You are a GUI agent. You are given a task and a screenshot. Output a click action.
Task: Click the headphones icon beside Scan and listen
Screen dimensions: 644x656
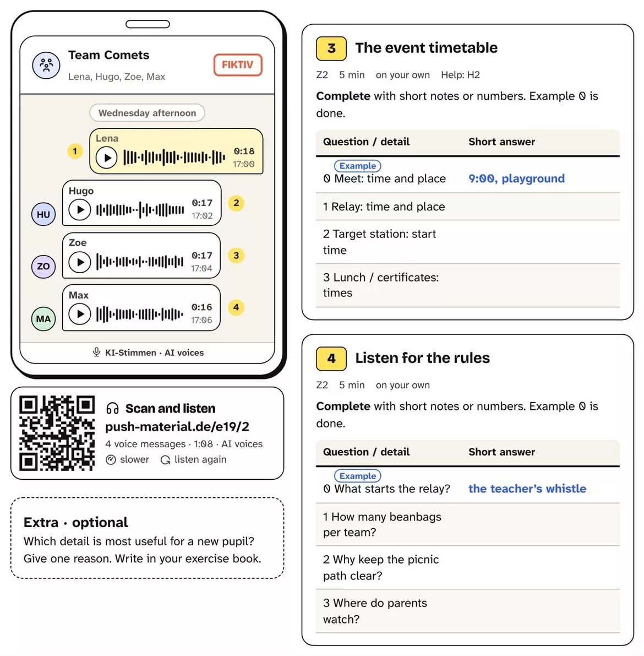pos(112,408)
